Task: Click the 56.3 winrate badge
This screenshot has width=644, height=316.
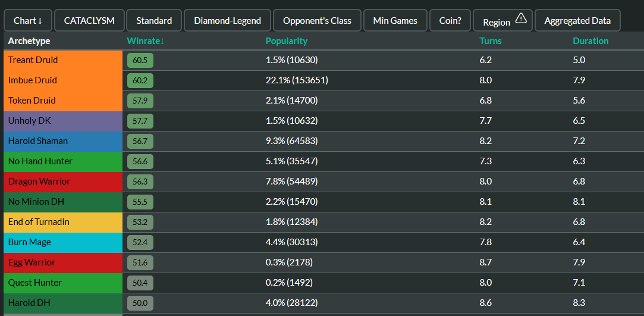Action: coord(140,182)
